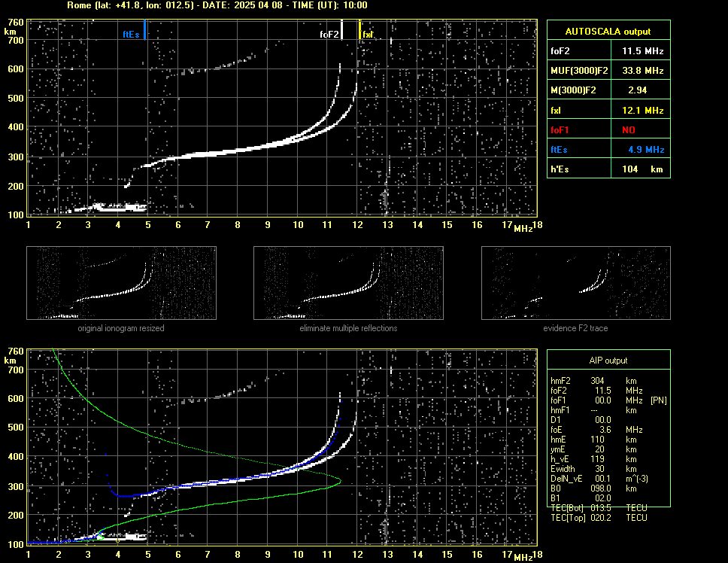This screenshot has height=563, width=728.
Task: Select the hmF2 '304' km value
Action: [x=597, y=380]
